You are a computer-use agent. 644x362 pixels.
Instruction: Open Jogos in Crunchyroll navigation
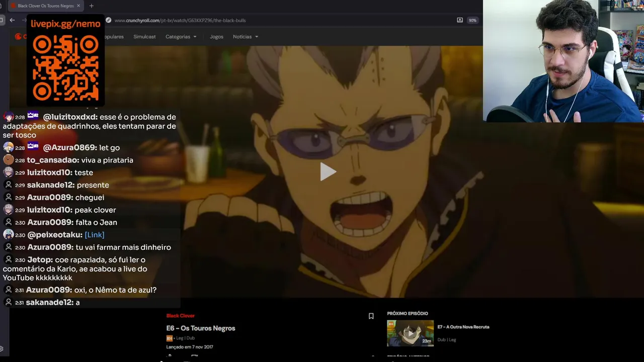(216, 37)
